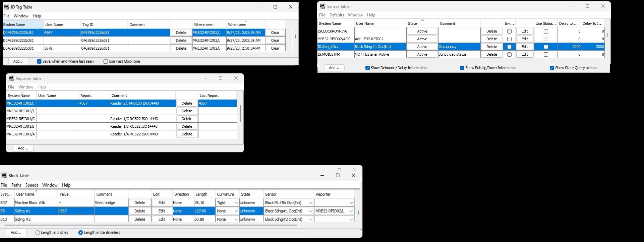Viewport: 644px width, 242px height.
Task: Click the JMRI icon in Reporter Table title bar
Action: point(11,78)
